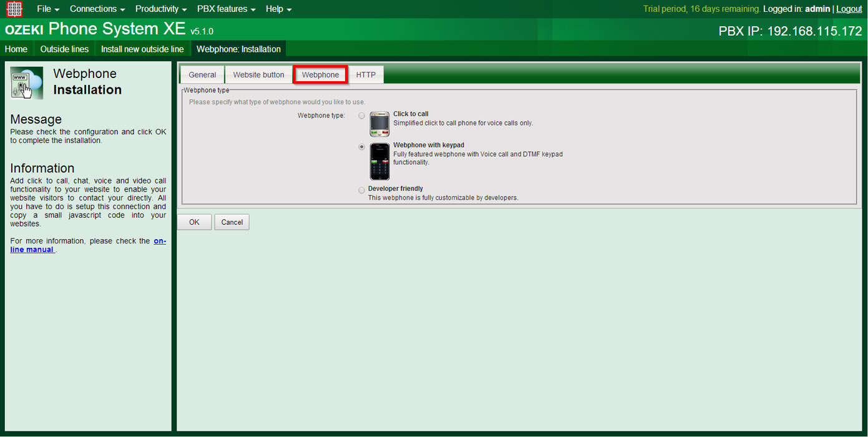
Task: Open the Outside lines tab
Action: pyautogui.click(x=64, y=49)
